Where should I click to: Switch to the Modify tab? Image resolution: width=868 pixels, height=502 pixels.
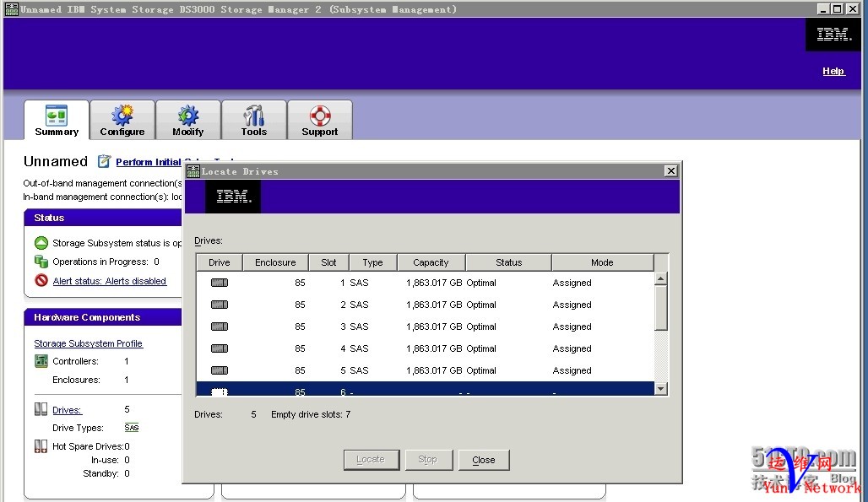188,120
